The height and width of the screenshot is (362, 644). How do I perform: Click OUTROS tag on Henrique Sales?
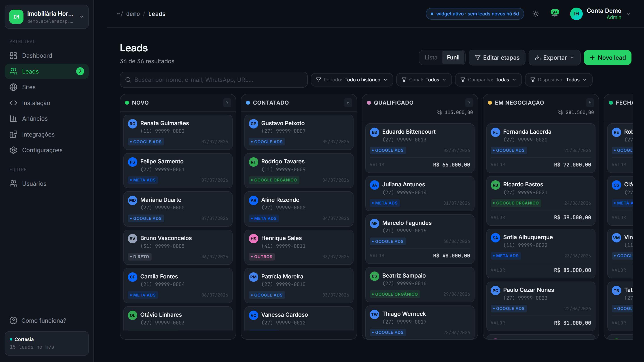262,257
